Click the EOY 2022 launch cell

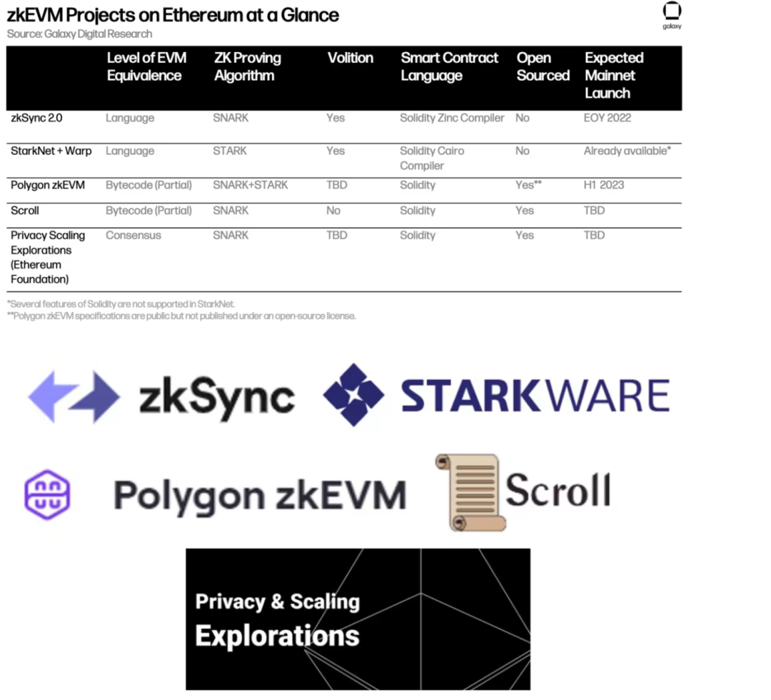point(608,118)
